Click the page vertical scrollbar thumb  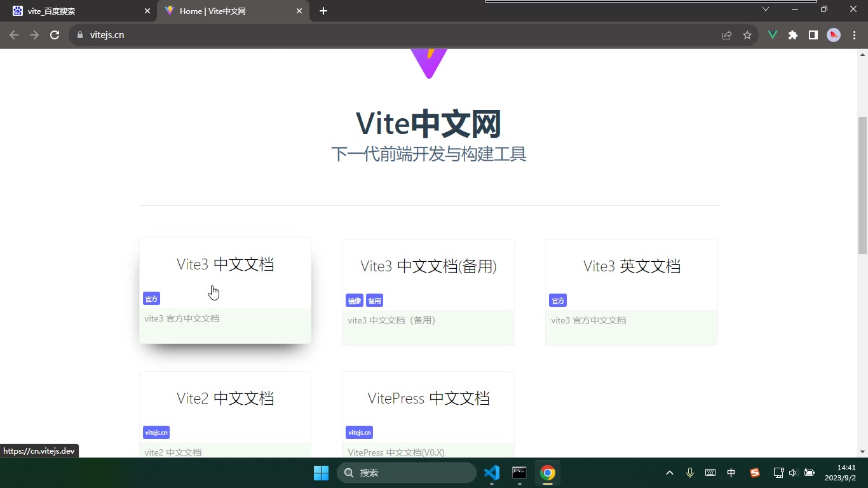862,186
